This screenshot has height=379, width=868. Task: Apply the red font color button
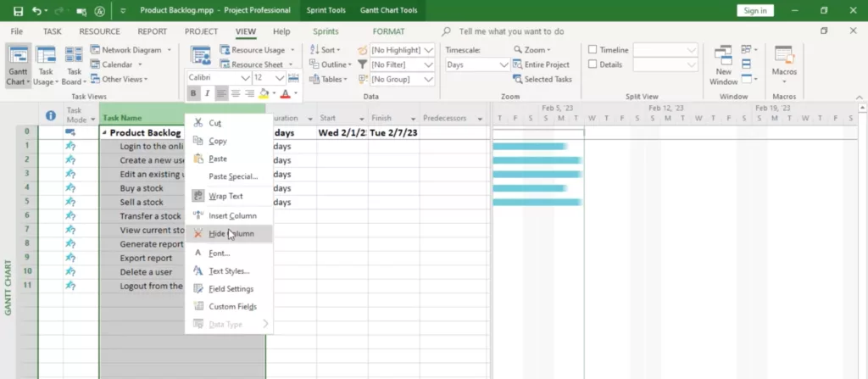[285, 93]
